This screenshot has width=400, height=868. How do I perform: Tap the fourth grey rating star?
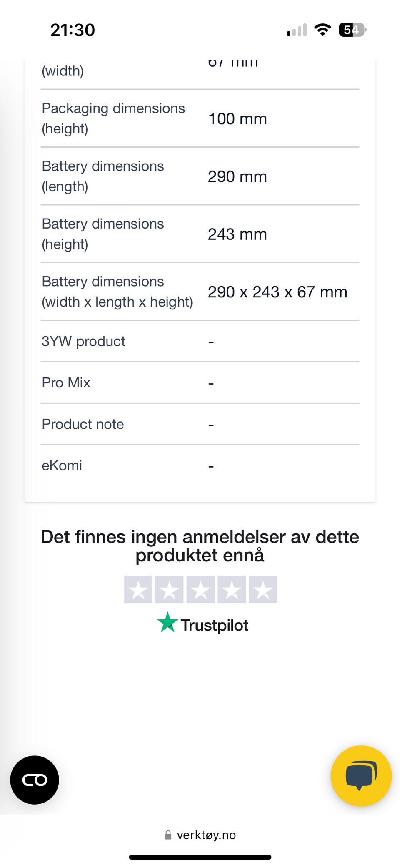tap(232, 589)
